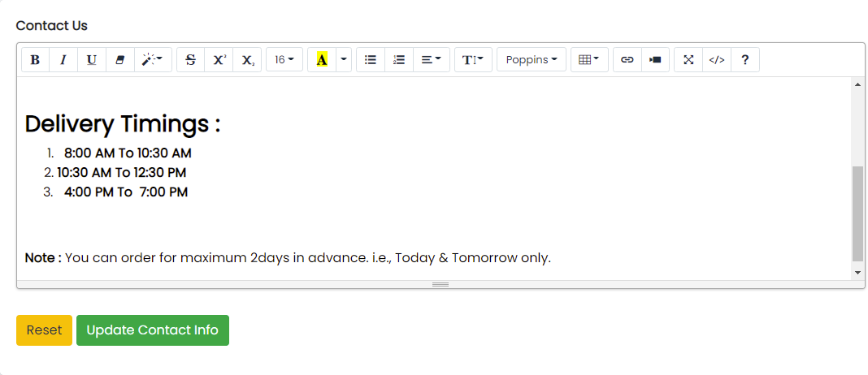Screen dimensions: 868x375
Task: Click the Update Contact Info button
Action: tap(153, 330)
